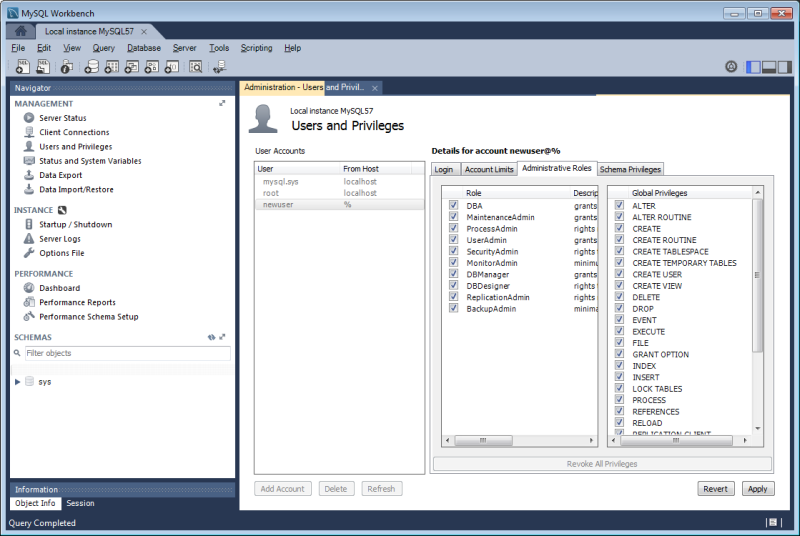Image resolution: width=800 pixels, height=536 pixels.
Task: Toggle the UserAdmin role checkbox
Action: [x=453, y=240]
